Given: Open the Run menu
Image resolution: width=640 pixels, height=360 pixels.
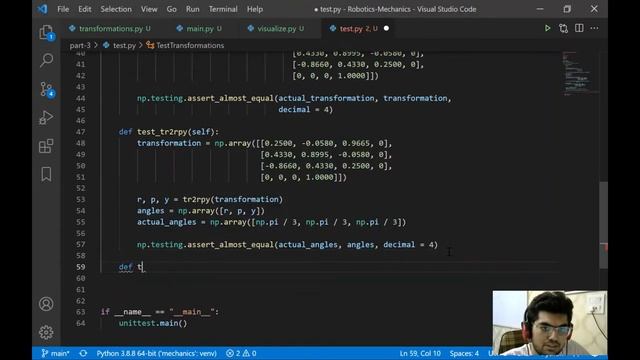Looking at the screenshot, I should 193,9.
